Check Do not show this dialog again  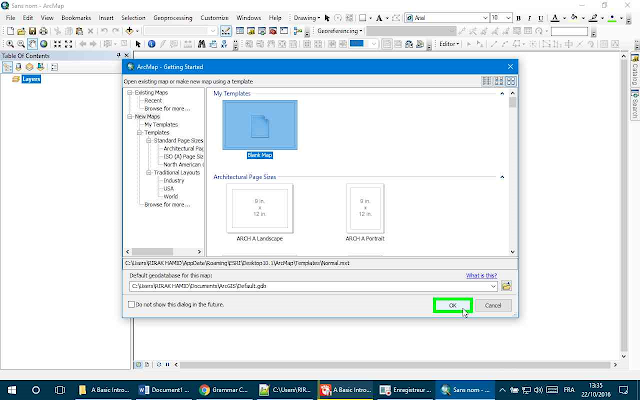click(131, 304)
